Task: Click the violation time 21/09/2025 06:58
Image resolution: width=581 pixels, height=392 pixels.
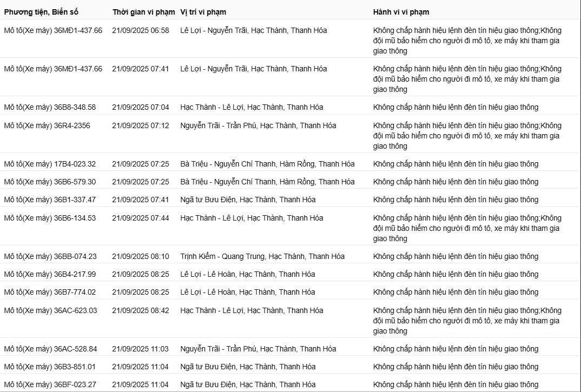Action: point(140,30)
